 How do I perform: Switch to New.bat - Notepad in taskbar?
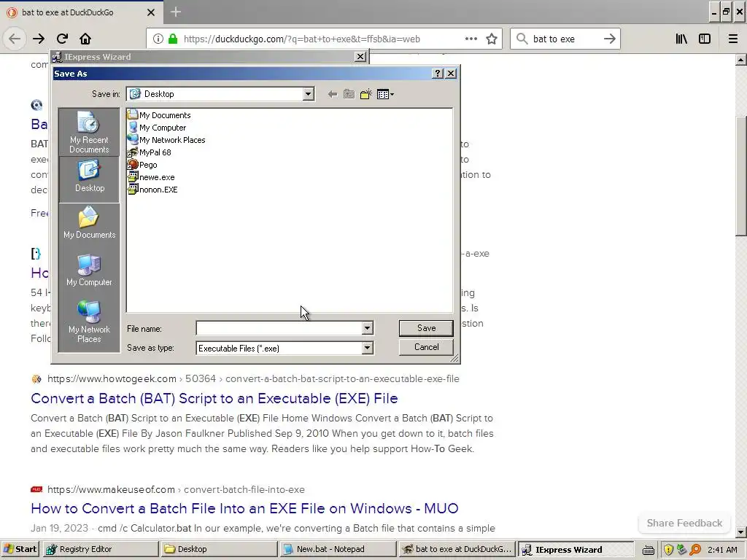click(338, 549)
